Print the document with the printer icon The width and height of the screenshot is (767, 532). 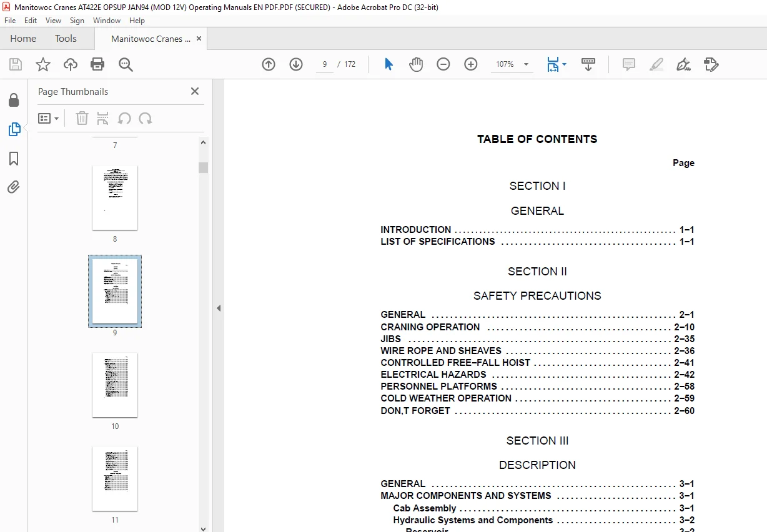(97, 64)
